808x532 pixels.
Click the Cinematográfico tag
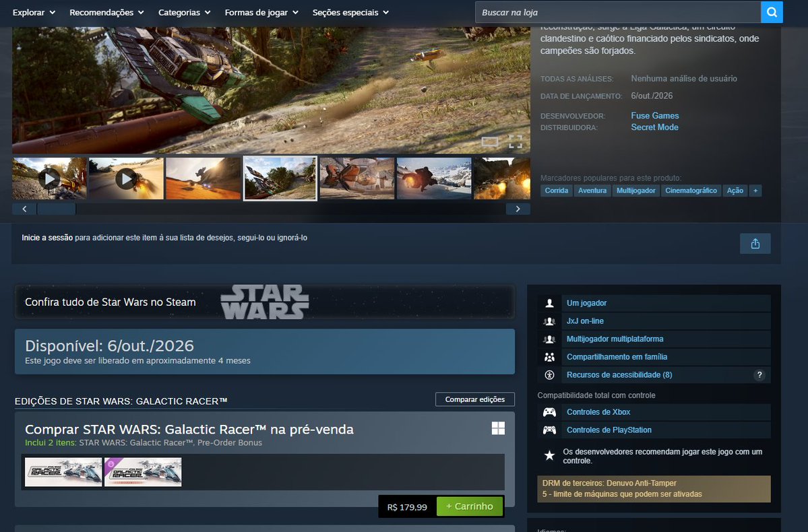tap(691, 191)
